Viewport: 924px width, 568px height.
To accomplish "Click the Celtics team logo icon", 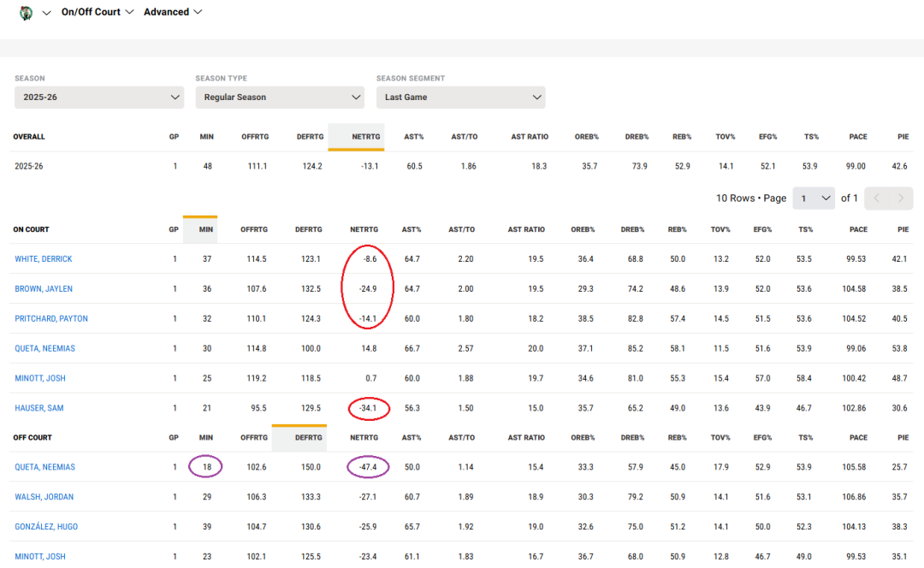I will point(26,13).
